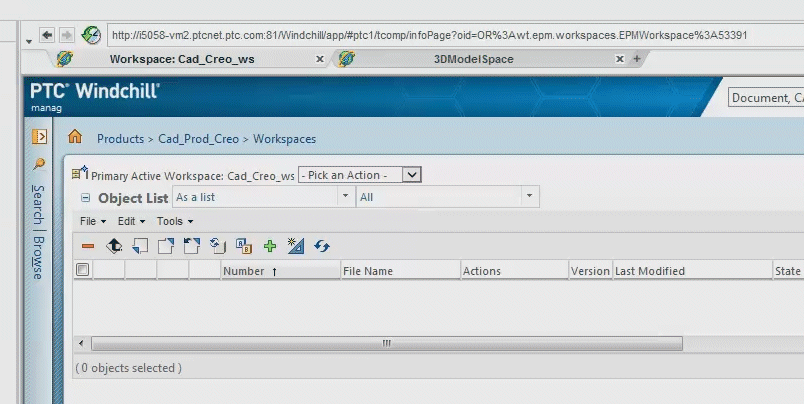Collapse the Object List section
The image size is (804, 404).
(x=86, y=198)
